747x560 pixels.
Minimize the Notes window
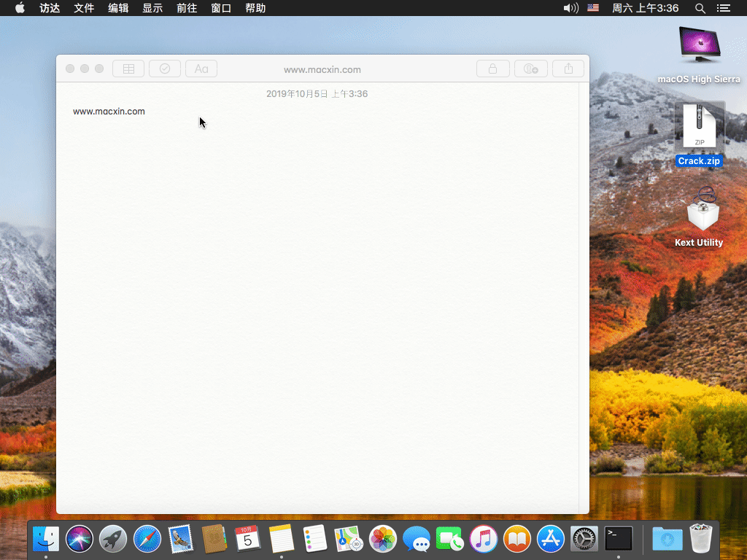point(85,69)
